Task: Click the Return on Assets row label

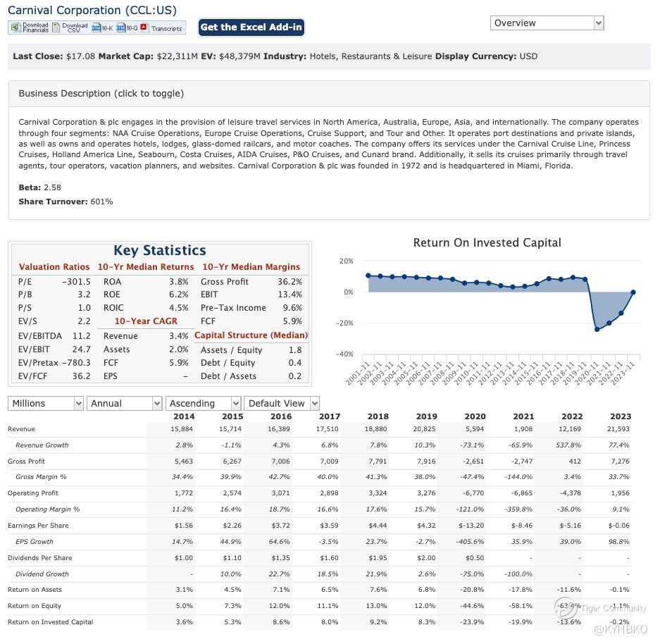Action: pyautogui.click(x=35, y=590)
